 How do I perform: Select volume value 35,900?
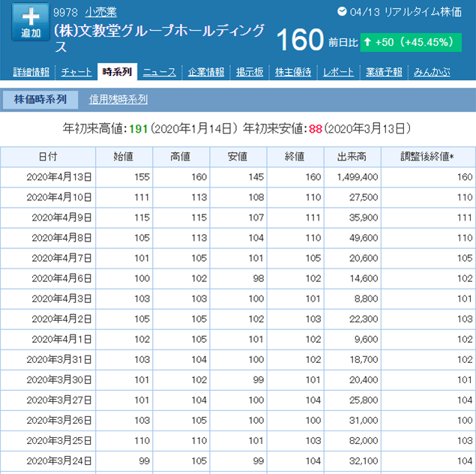pyautogui.click(x=364, y=217)
